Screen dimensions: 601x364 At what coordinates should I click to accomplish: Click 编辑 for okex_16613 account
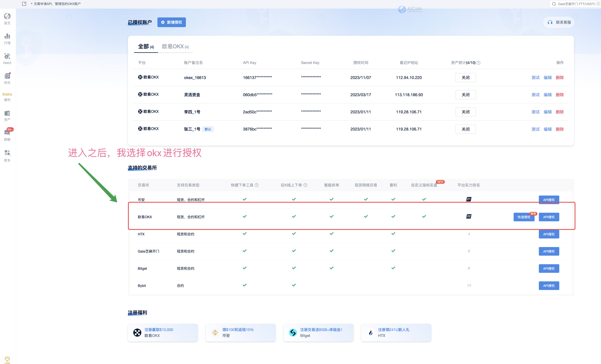point(548,78)
